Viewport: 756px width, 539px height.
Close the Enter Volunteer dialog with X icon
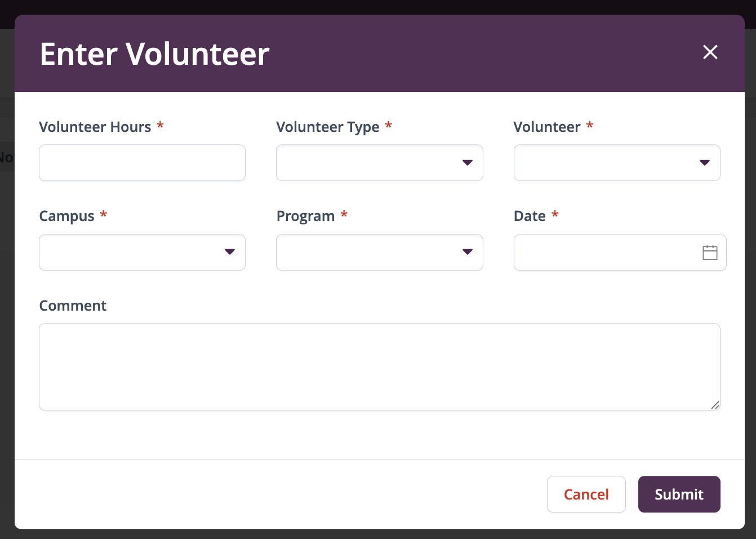(x=710, y=52)
